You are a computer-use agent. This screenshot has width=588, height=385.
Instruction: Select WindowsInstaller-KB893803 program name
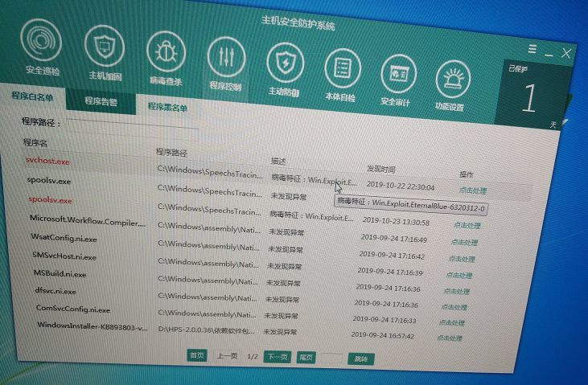point(93,326)
